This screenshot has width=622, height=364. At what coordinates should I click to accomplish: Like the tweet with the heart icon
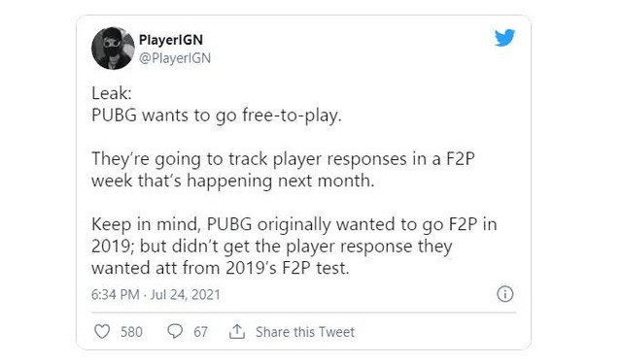coord(102,332)
